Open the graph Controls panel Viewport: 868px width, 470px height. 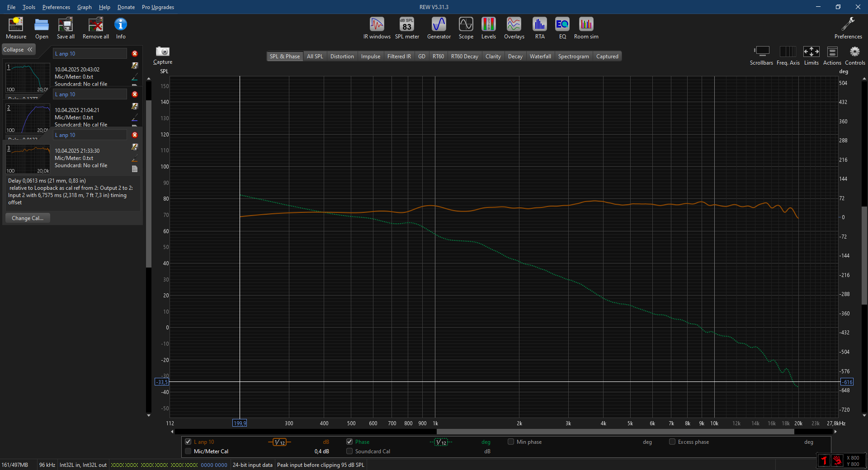[x=855, y=56]
